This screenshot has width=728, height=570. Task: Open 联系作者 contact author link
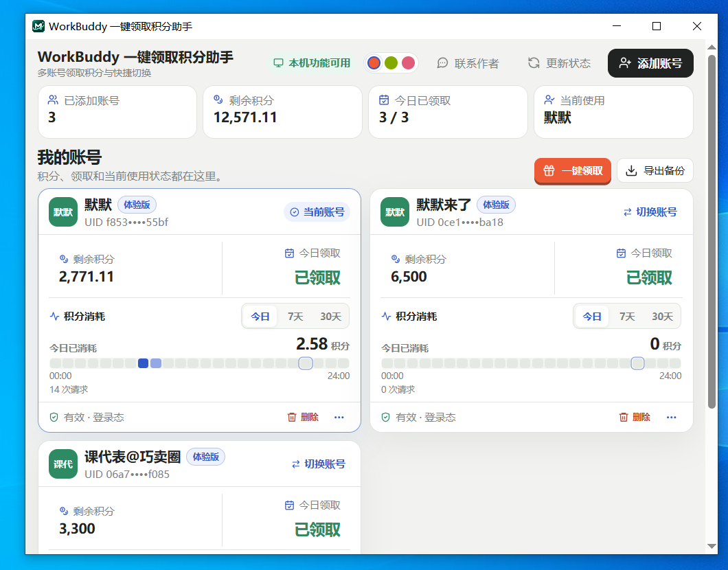(x=468, y=63)
